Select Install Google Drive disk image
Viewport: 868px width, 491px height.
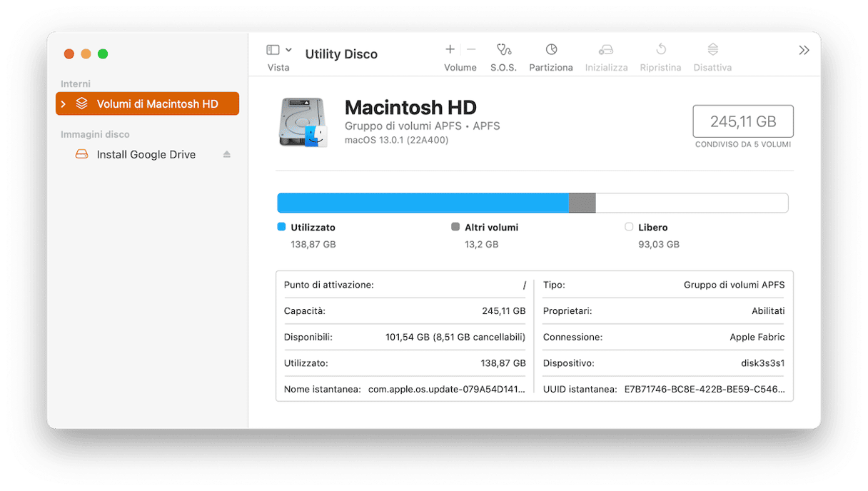pyautogui.click(x=146, y=154)
